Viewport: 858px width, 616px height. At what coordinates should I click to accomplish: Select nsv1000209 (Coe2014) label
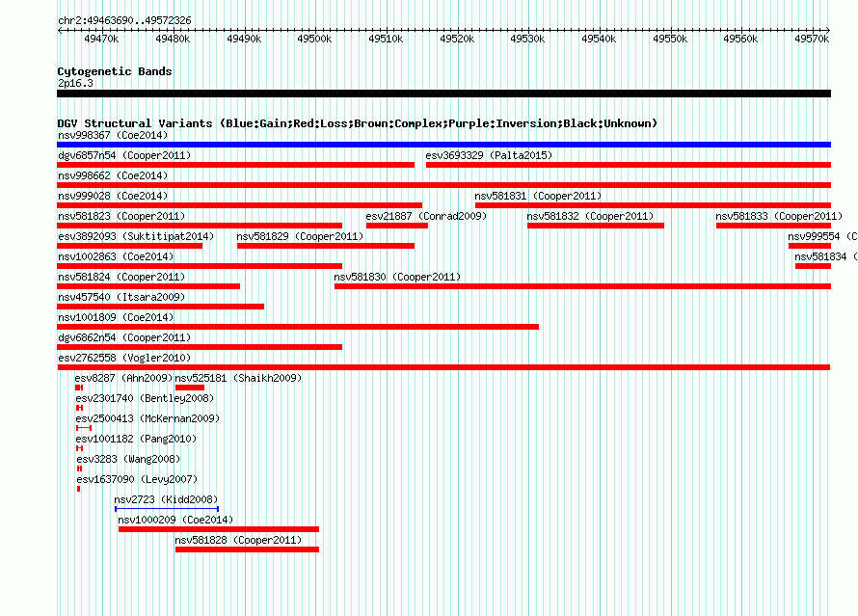coord(175,520)
